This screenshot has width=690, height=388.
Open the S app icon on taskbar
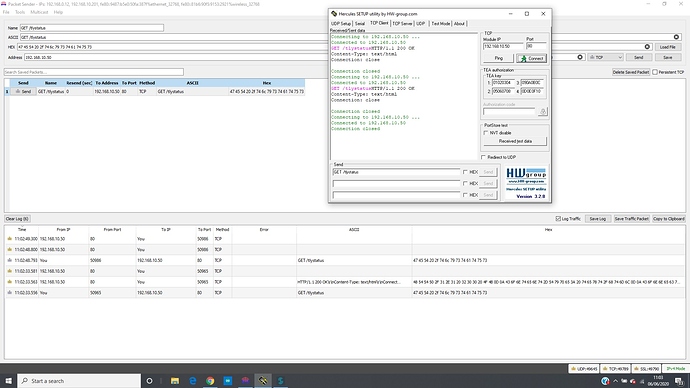coord(280,381)
